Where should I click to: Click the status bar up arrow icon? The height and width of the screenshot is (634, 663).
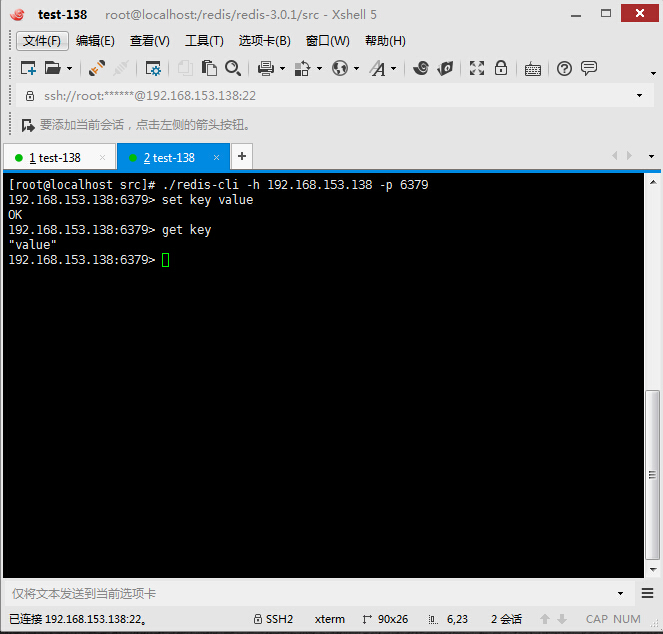click(545, 619)
